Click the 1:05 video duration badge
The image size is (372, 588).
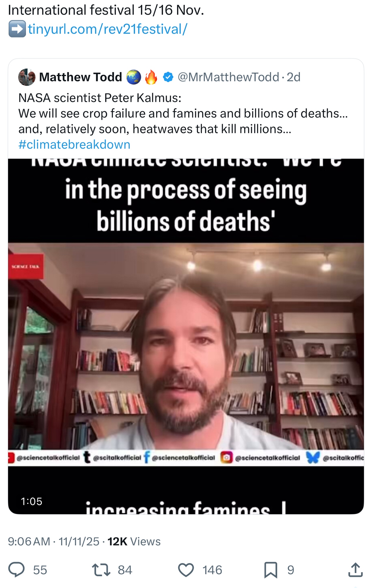click(31, 501)
